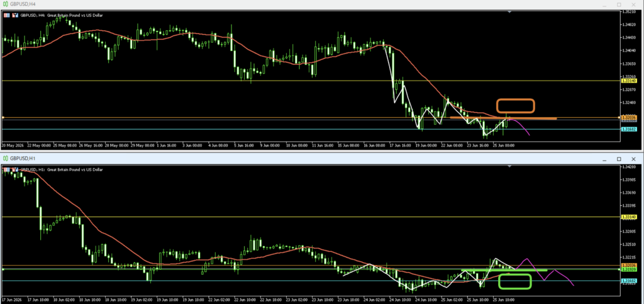Click the GBPUSD,H4 window title icon

point(5,4)
